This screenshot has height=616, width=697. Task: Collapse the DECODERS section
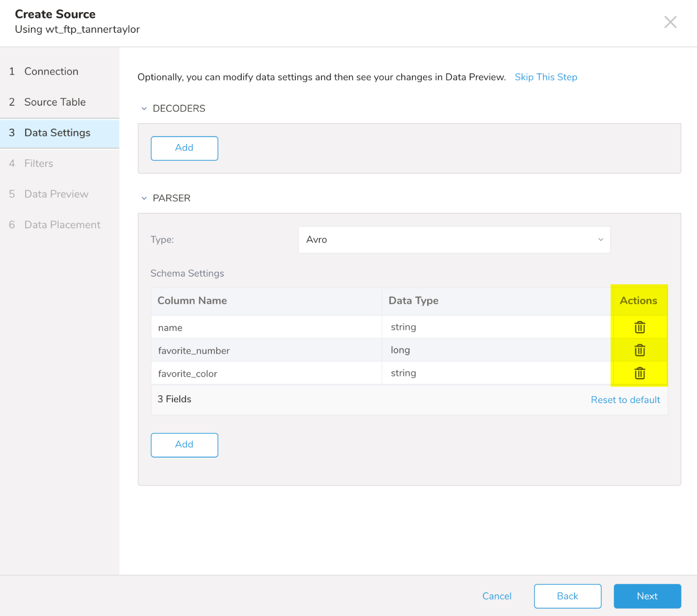[x=144, y=109]
